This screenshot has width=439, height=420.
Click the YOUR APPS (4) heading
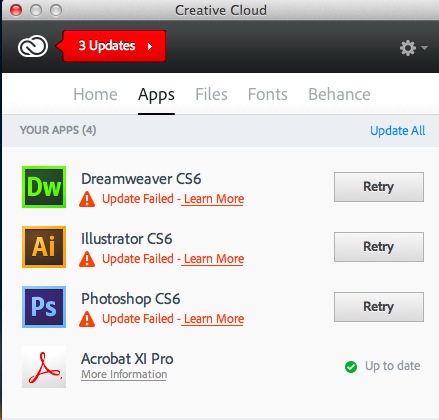[58, 130]
